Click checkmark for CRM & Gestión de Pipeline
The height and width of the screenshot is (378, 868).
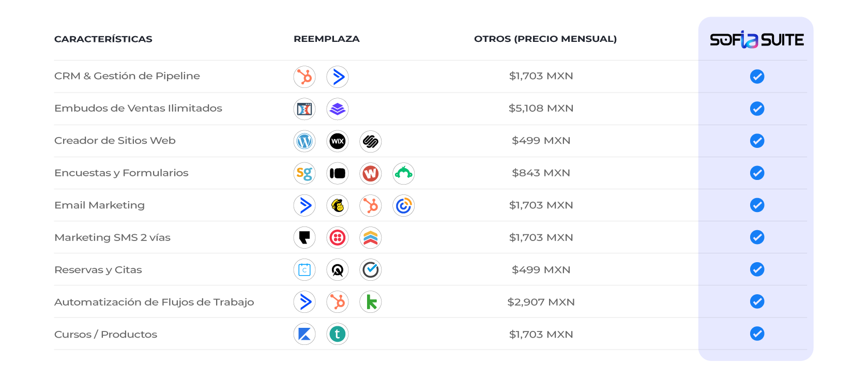click(x=757, y=77)
